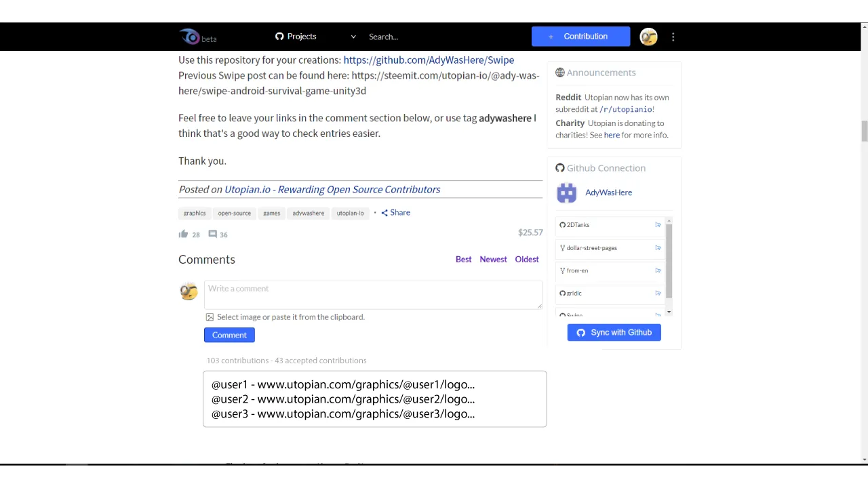Open AdyWasHere GitHub profile link
Screen dimensions: 868x488
[x=608, y=192]
